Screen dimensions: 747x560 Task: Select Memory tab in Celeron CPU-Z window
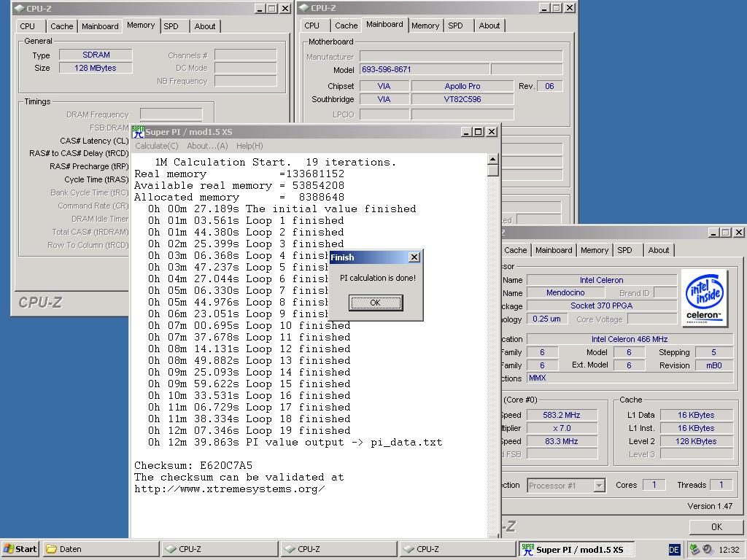point(595,250)
